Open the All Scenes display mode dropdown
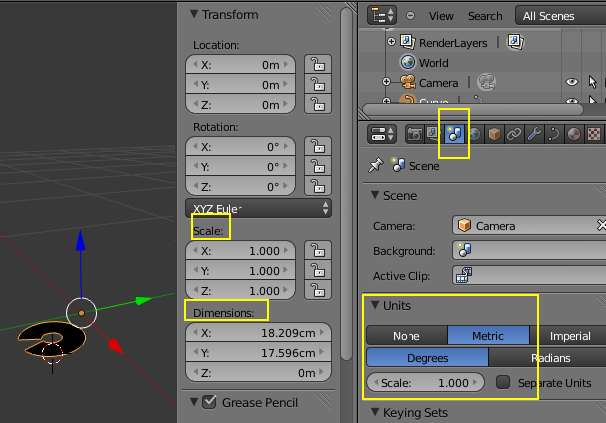The image size is (606, 423). tap(560, 16)
